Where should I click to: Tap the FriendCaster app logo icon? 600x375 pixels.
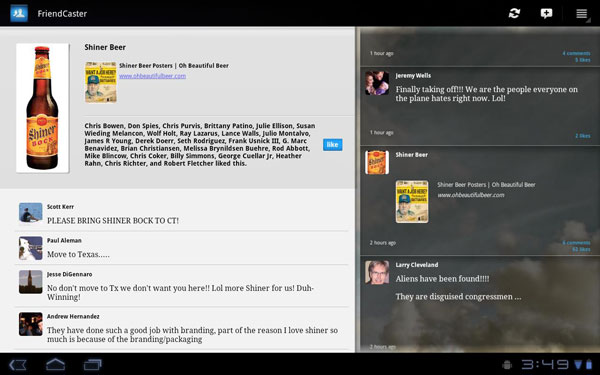19,13
